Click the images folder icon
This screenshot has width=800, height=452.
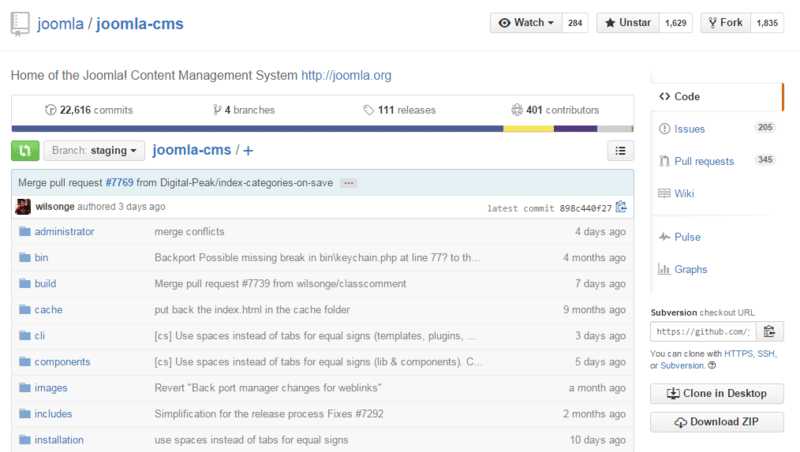click(24, 388)
